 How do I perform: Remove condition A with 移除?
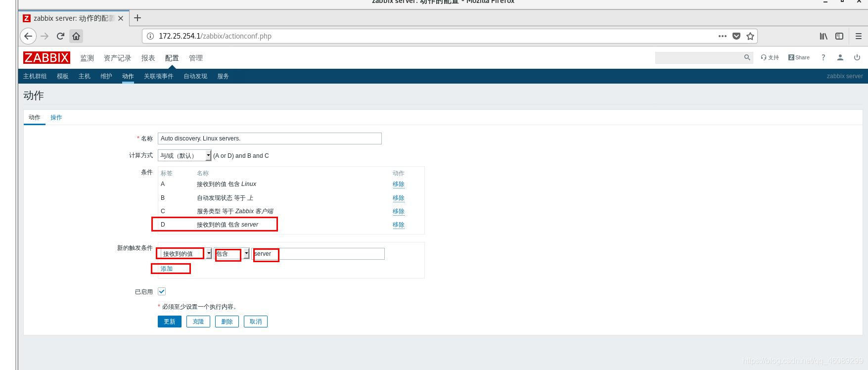click(398, 184)
